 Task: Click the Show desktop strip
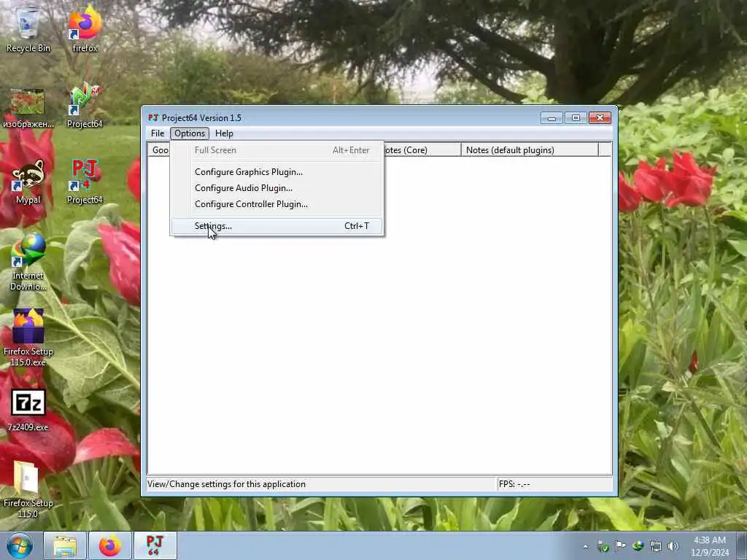coord(743,545)
